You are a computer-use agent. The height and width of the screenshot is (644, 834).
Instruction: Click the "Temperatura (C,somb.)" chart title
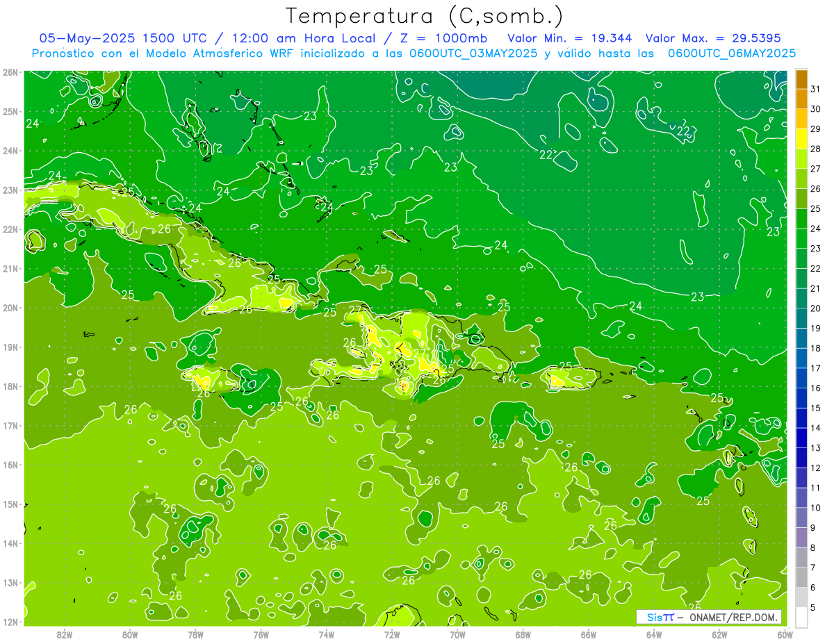click(x=424, y=16)
